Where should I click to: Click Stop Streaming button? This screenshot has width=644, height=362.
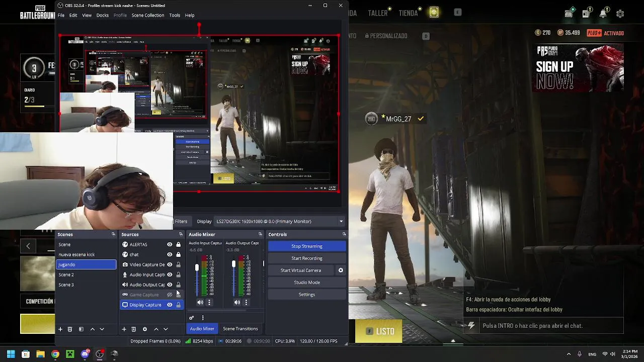pos(307,246)
